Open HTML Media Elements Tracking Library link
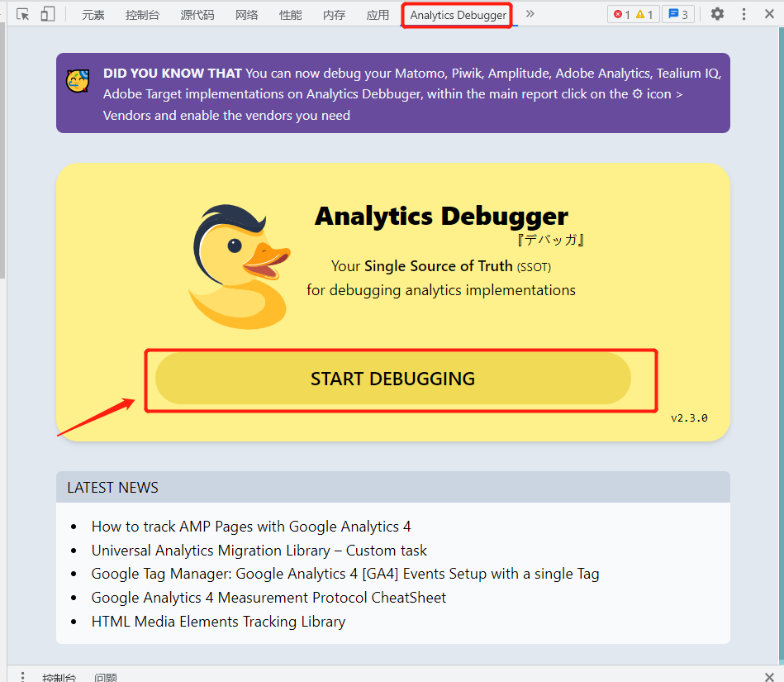Viewport: 784px width, 682px height. click(x=218, y=622)
